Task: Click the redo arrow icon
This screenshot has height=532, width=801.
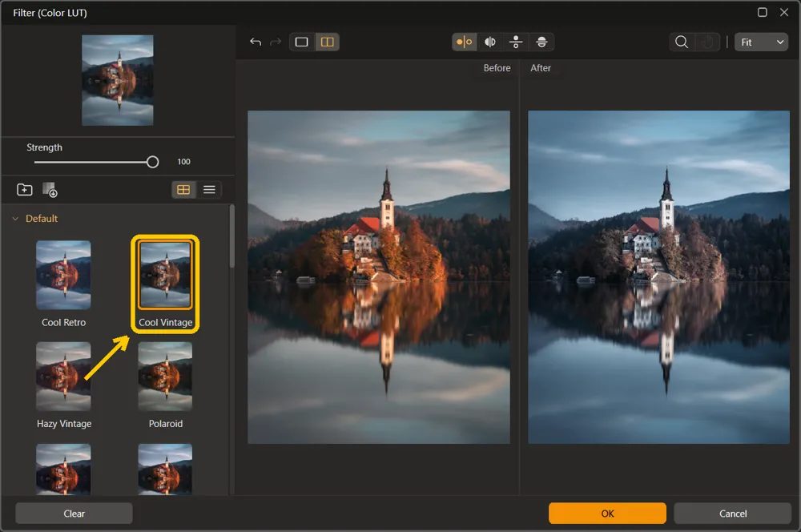Action: coord(276,42)
